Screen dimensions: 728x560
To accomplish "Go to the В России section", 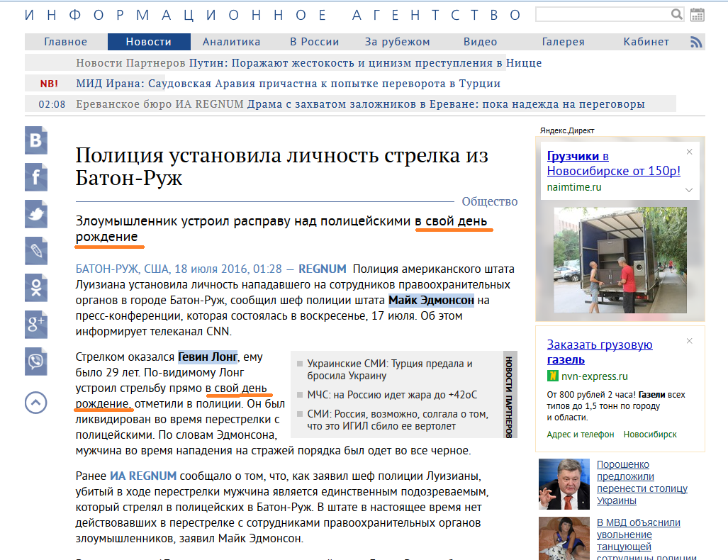I will click(314, 42).
